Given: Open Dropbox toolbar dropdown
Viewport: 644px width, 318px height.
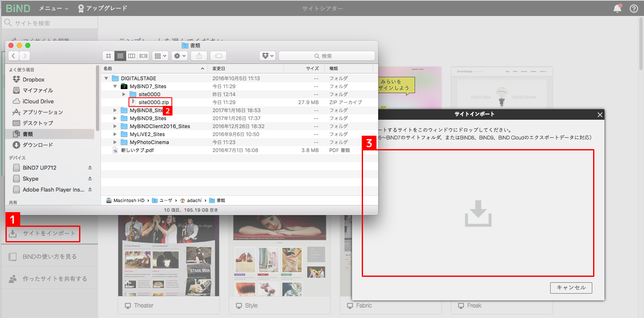Looking at the screenshot, I should pyautogui.click(x=268, y=56).
